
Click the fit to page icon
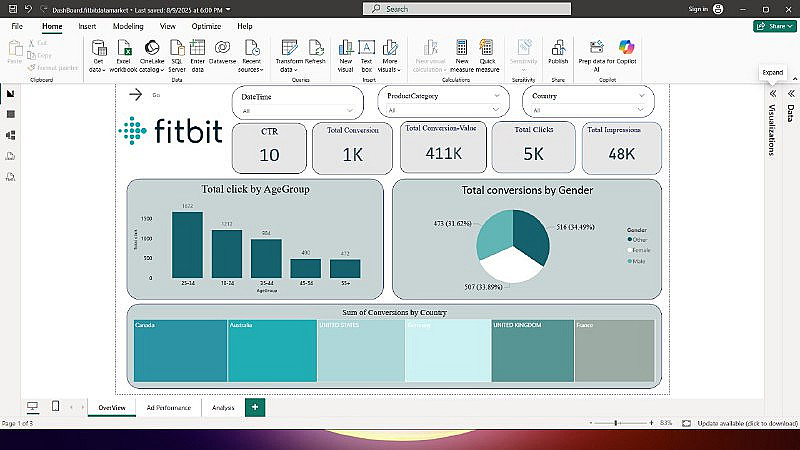click(x=686, y=423)
